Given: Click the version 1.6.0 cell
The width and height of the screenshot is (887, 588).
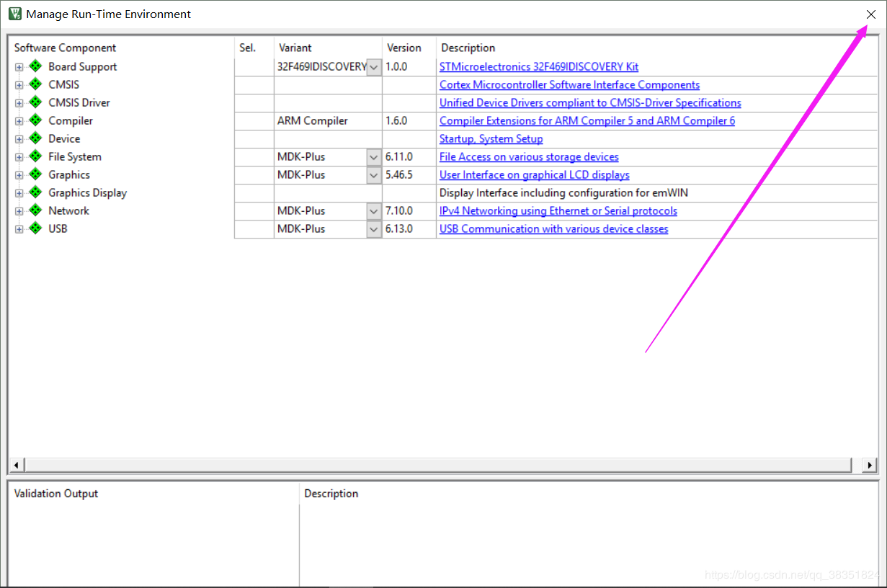Looking at the screenshot, I should point(409,121).
